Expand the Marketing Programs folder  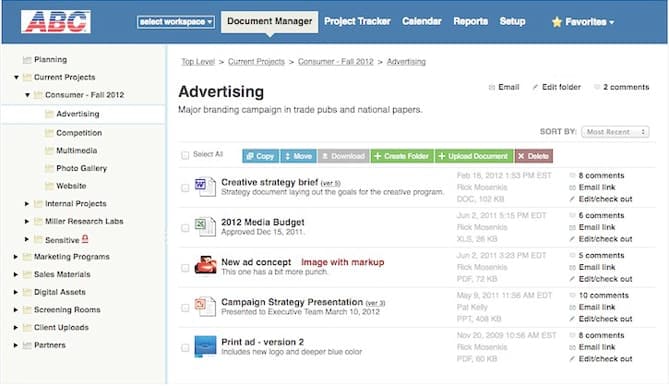point(15,257)
